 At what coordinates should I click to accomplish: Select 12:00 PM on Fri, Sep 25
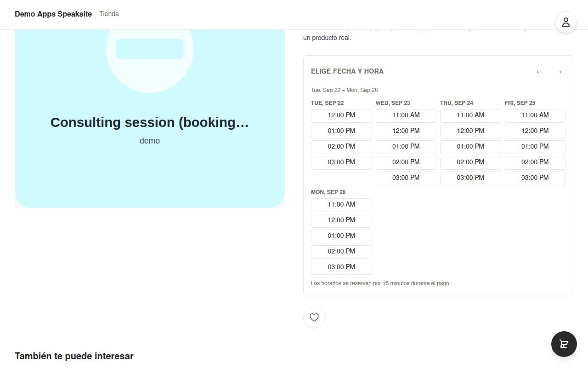tap(535, 131)
